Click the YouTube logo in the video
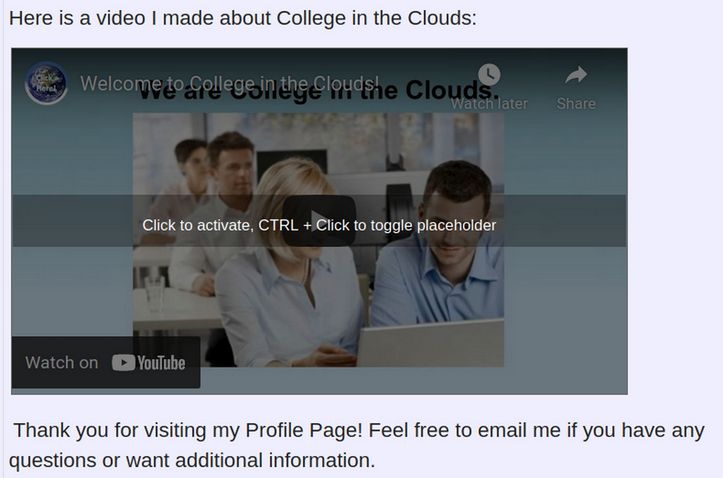 coord(149,363)
